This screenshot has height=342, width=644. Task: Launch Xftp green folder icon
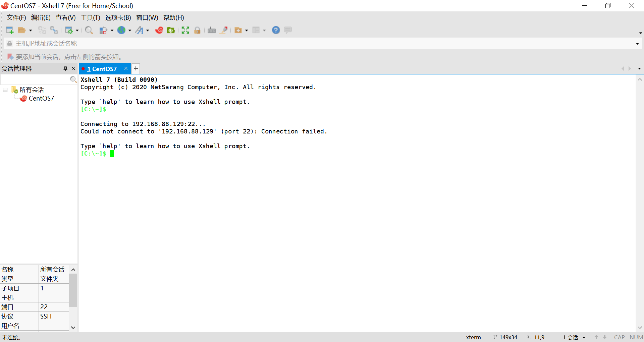click(171, 30)
